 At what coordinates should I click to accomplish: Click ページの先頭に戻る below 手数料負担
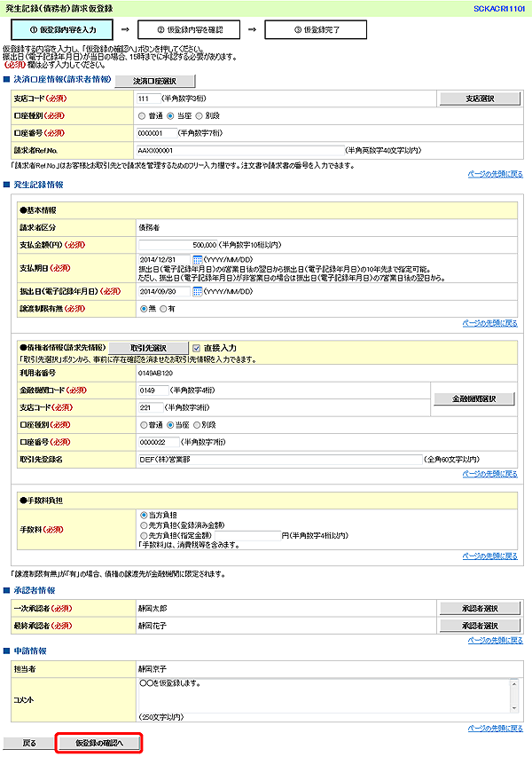point(489,556)
